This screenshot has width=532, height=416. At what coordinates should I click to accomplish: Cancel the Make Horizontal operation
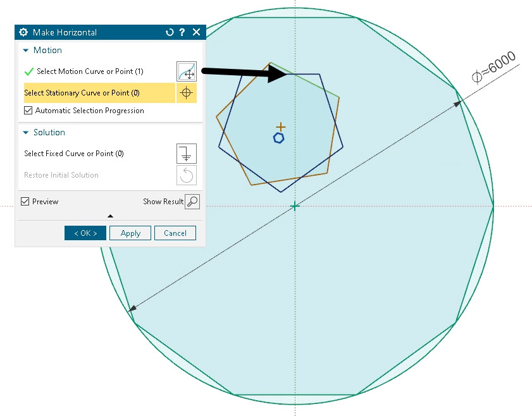175,233
